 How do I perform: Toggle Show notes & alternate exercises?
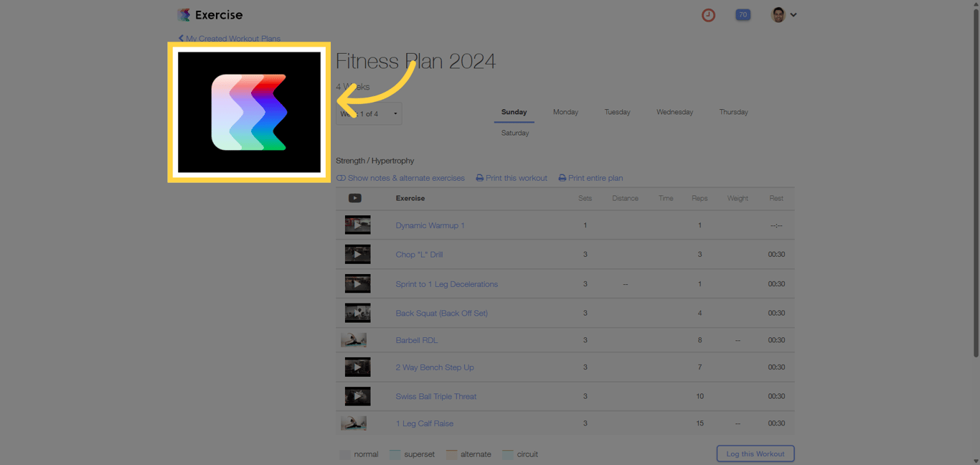(400, 178)
